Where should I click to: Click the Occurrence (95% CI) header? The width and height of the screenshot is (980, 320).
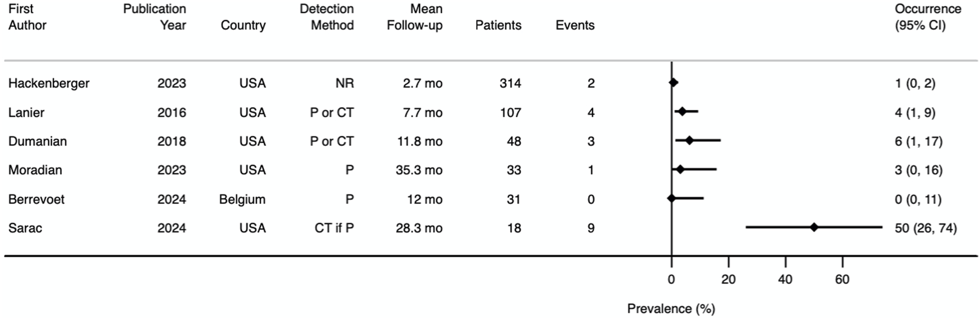[927, 17]
